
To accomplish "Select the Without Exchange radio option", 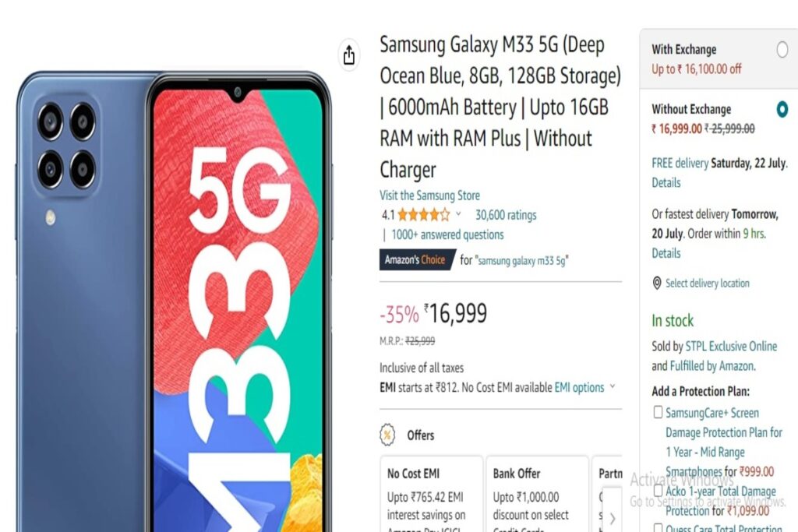I will 782,109.
